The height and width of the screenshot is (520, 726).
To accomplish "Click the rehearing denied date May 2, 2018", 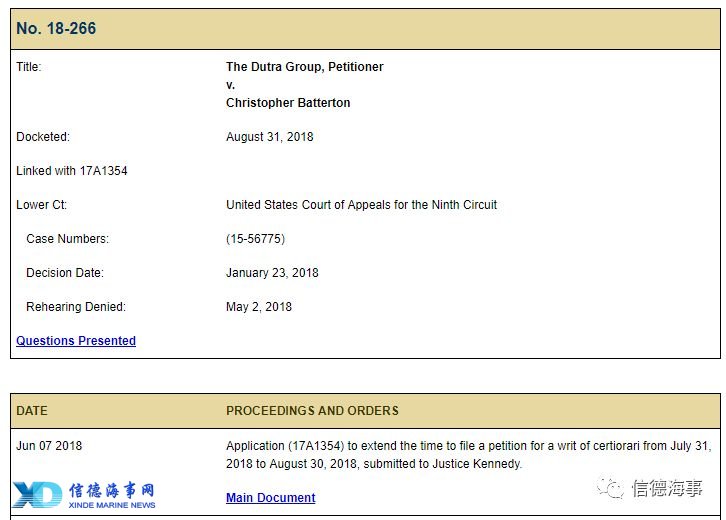I will (x=259, y=307).
